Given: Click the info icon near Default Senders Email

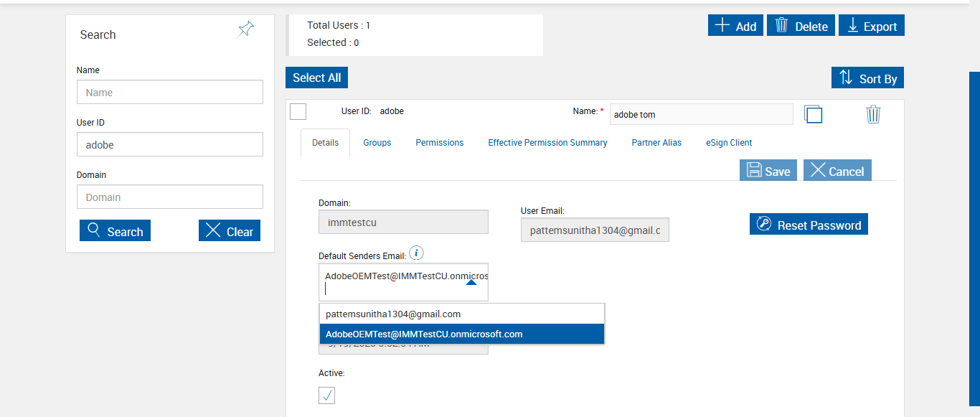Looking at the screenshot, I should [417, 253].
